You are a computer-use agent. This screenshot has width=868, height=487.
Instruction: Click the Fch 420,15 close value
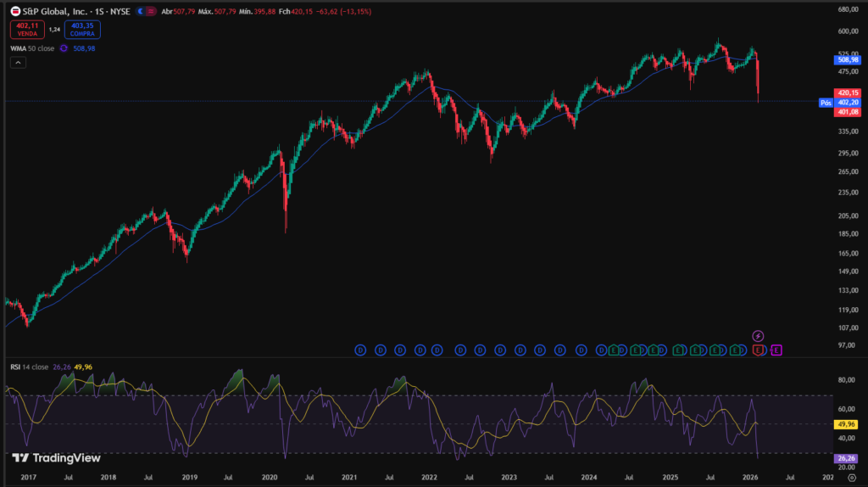[x=296, y=11]
